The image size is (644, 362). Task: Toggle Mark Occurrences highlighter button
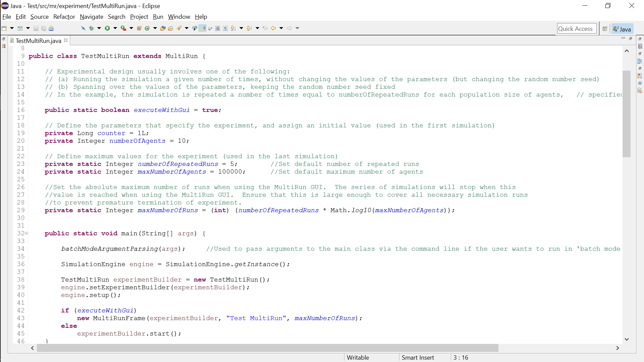[202, 28]
